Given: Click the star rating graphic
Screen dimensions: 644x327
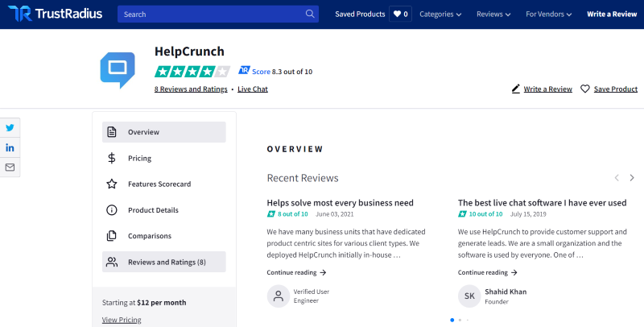Looking at the screenshot, I should pyautogui.click(x=192, y=72).
